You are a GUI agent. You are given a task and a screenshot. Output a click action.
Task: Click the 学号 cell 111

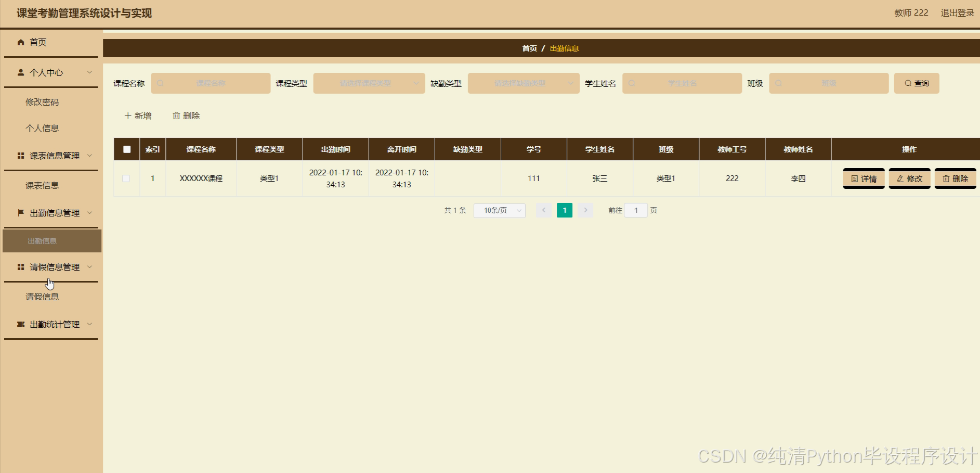pos(534,178)
